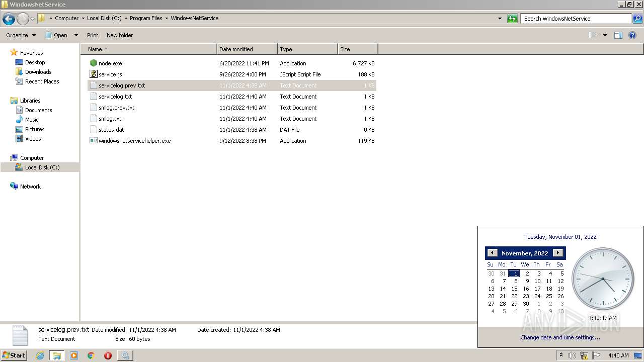This screenshot has width=644, height=362.
Task: Select the servicelog.prev.txt file icon
Action: [x=93, y=85]
